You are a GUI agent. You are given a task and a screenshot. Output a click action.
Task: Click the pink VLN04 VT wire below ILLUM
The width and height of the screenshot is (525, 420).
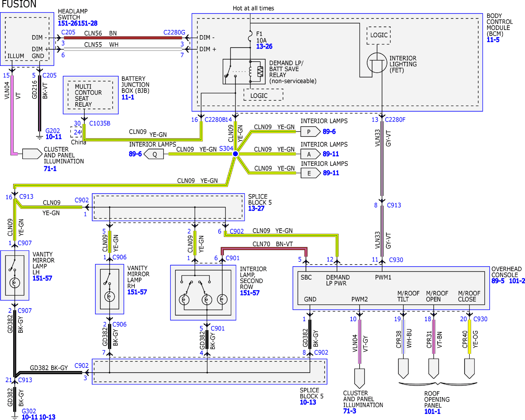(x=12, y=115)
